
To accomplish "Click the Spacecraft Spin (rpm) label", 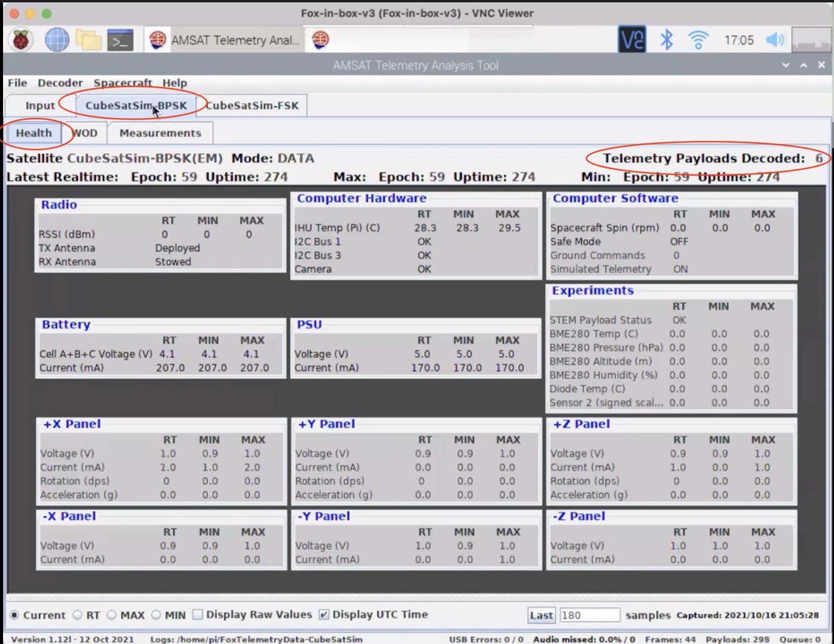I will 605,228.
